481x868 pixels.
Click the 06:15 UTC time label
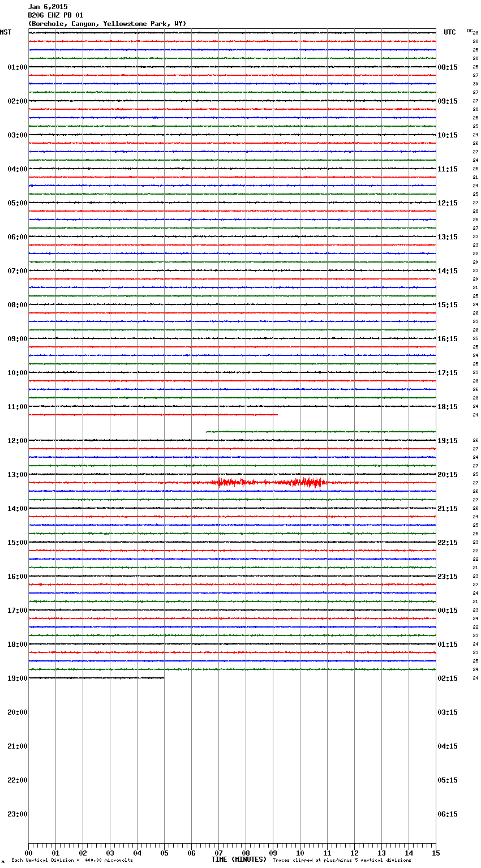pyautogui.click(x=448, y=814)
